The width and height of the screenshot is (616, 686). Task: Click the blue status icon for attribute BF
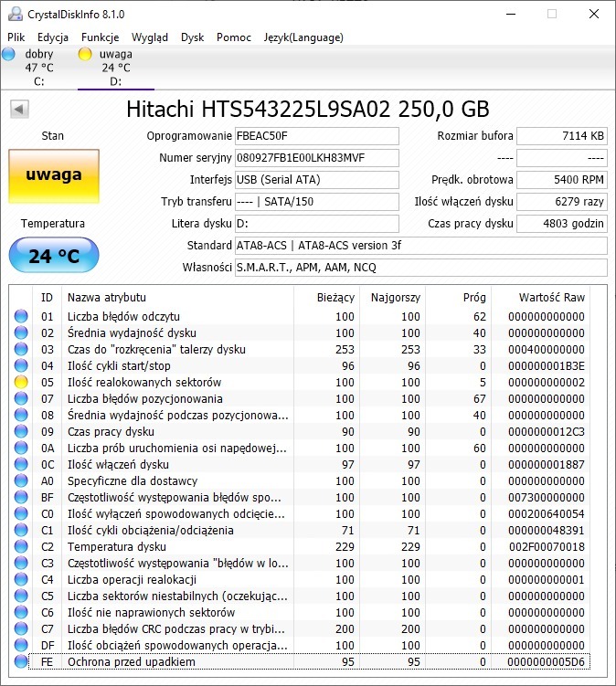click(21, 498)
